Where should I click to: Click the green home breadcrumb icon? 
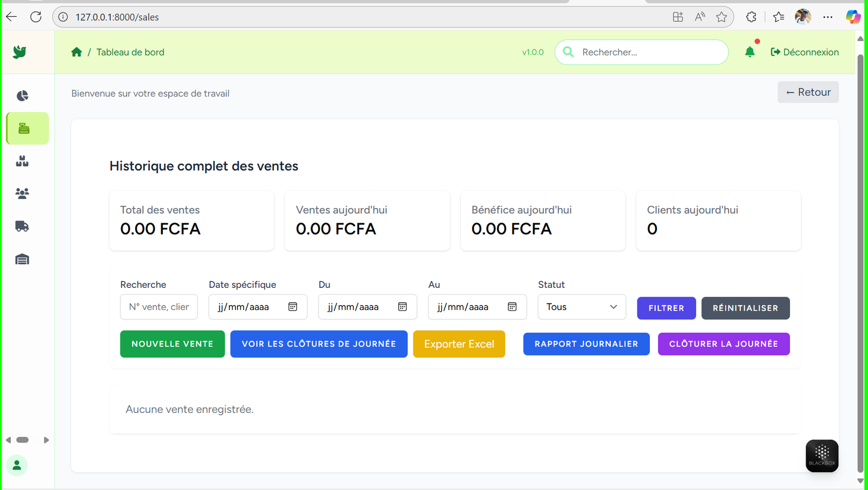(76, 52)
